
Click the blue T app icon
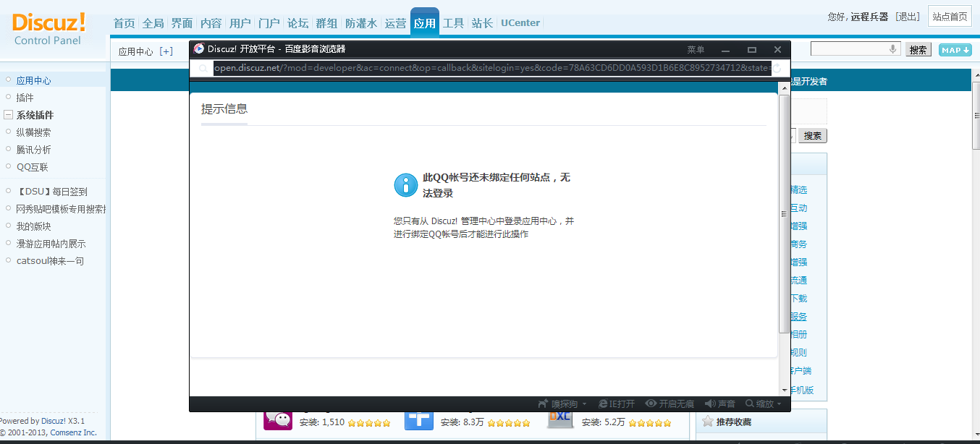click(x=419, y=419)
